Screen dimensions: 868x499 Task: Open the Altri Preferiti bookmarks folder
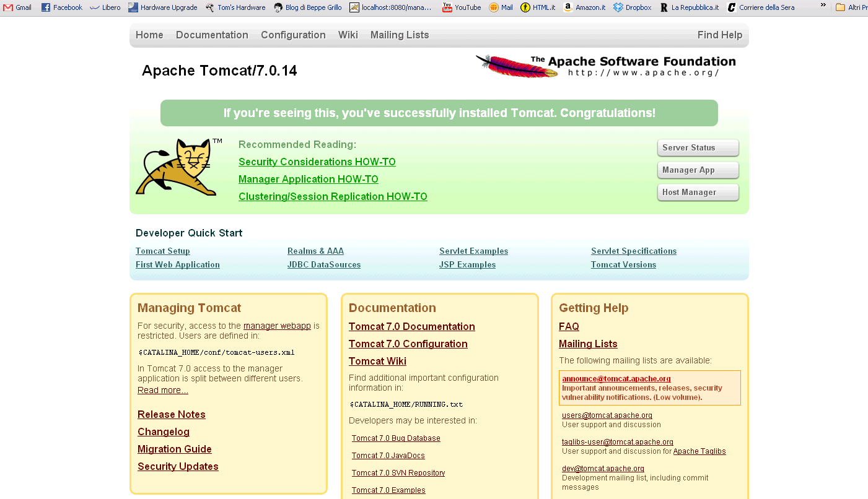[x=852, y=7]
